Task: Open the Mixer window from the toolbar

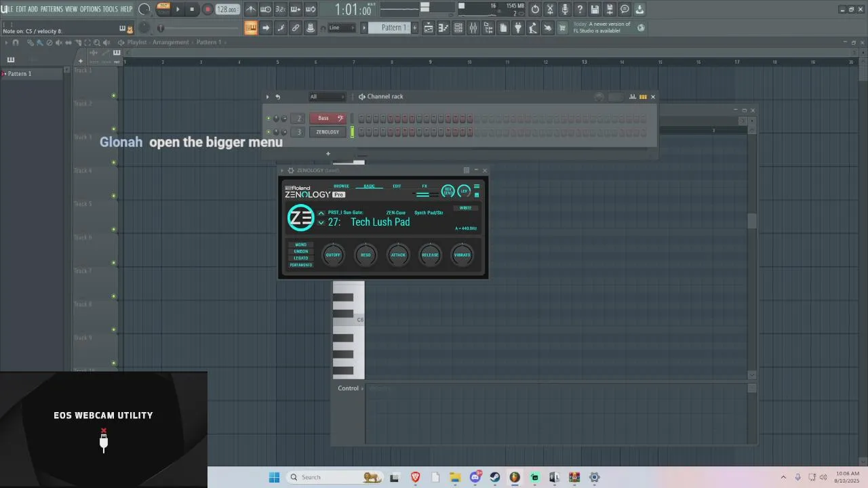Action: coord(473,28)
